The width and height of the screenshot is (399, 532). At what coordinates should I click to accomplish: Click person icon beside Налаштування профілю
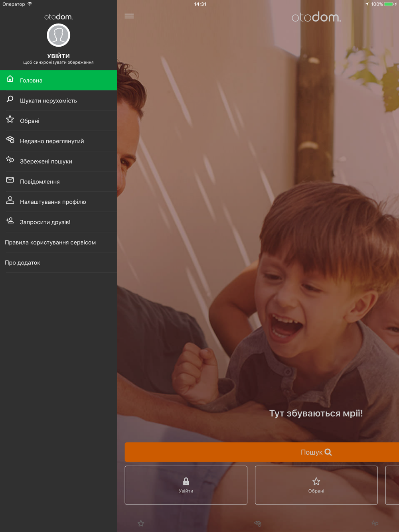(x=10, y=200)
